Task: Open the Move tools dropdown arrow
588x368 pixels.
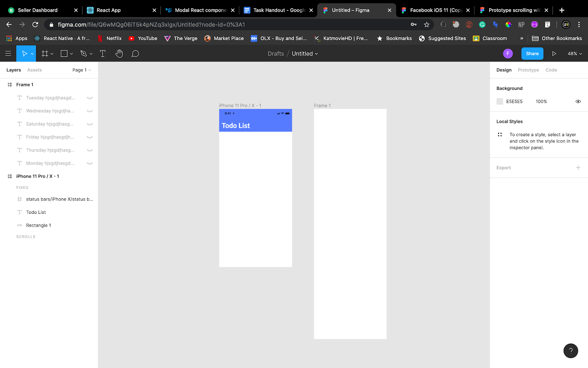Action: click(32, 54)
